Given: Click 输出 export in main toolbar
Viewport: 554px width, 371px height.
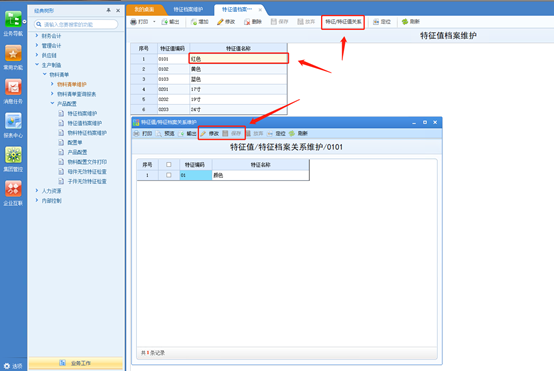Looking at the screenshot, I should (170, 22).
